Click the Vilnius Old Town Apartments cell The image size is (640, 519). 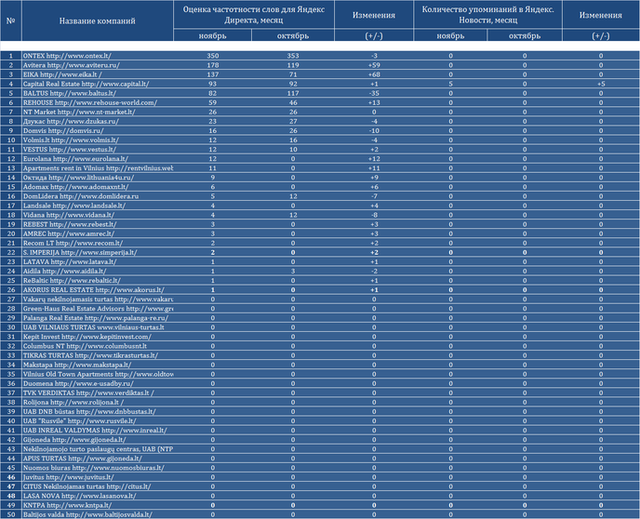click(97, 374)
